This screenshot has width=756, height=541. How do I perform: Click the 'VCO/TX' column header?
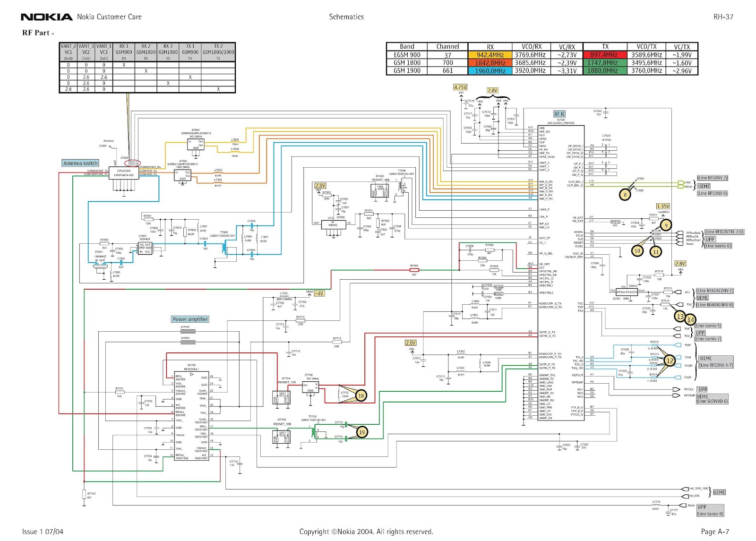click(646, 47)
